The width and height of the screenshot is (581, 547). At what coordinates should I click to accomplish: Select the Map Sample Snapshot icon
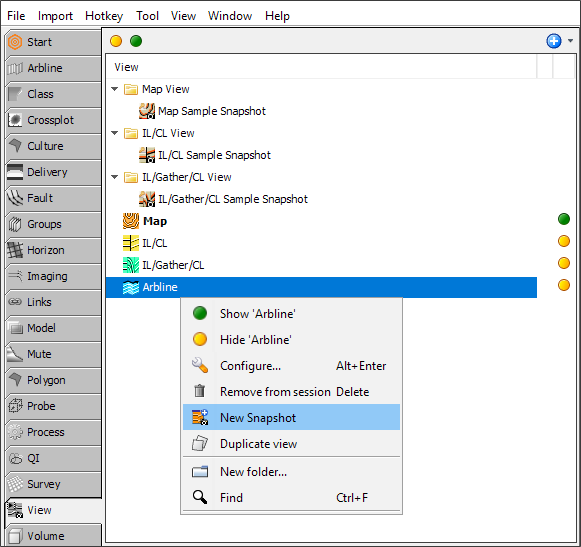pos(147,111)
